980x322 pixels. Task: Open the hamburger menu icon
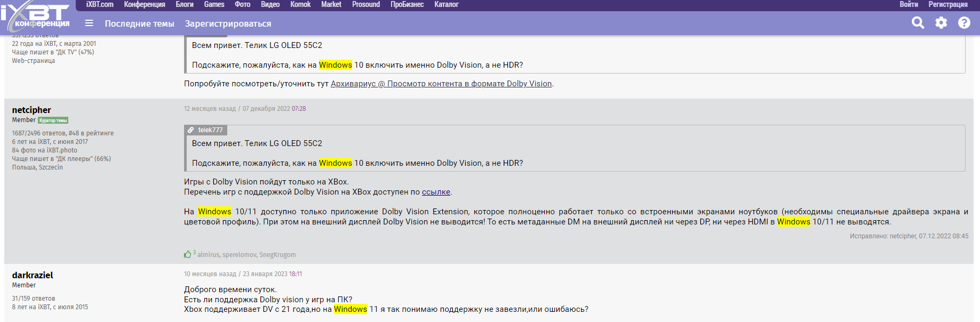pos(89,23)
